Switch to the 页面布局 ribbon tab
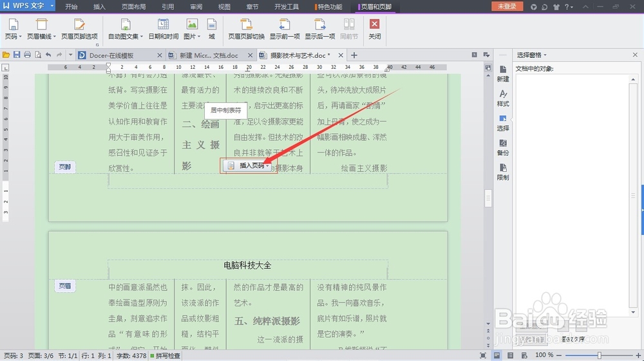This screenshot has width=644, height=361. coord(133,6)
